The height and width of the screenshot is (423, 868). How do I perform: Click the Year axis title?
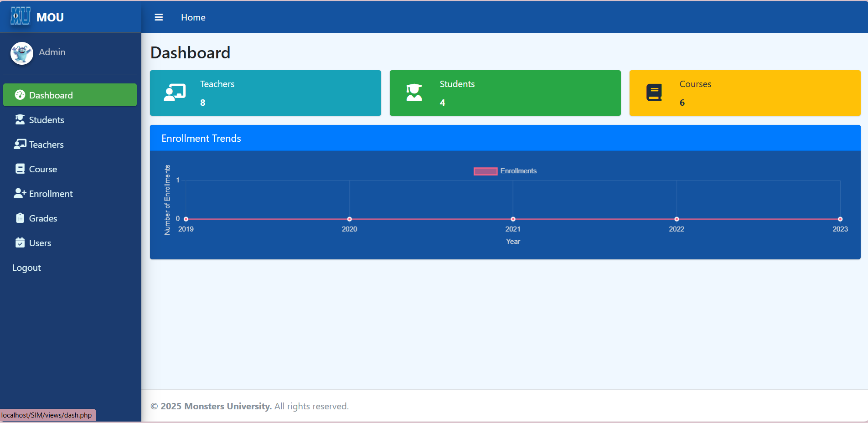(513, 242)
